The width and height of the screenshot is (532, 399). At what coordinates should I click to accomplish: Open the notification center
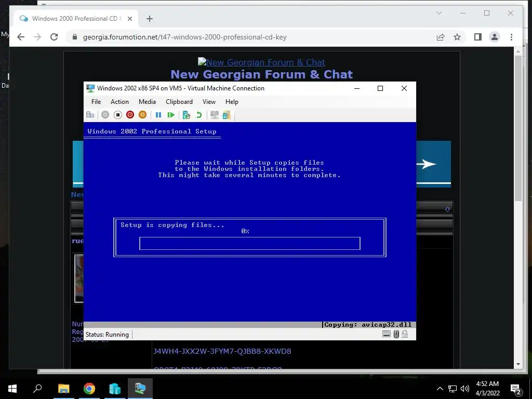click(x=516, y=389)
